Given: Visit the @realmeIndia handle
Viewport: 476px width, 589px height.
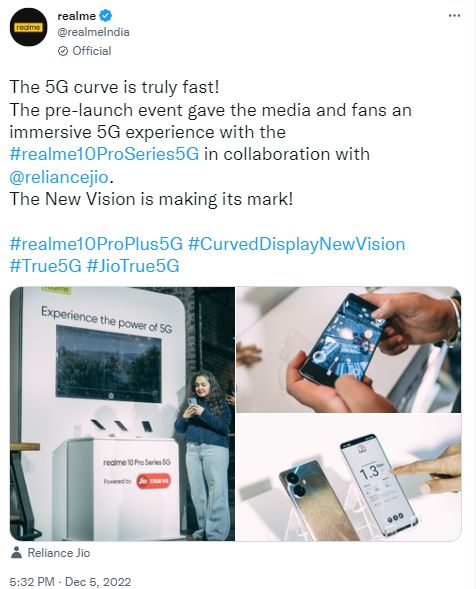Looking at the screenshot, I should pos(93,32).
